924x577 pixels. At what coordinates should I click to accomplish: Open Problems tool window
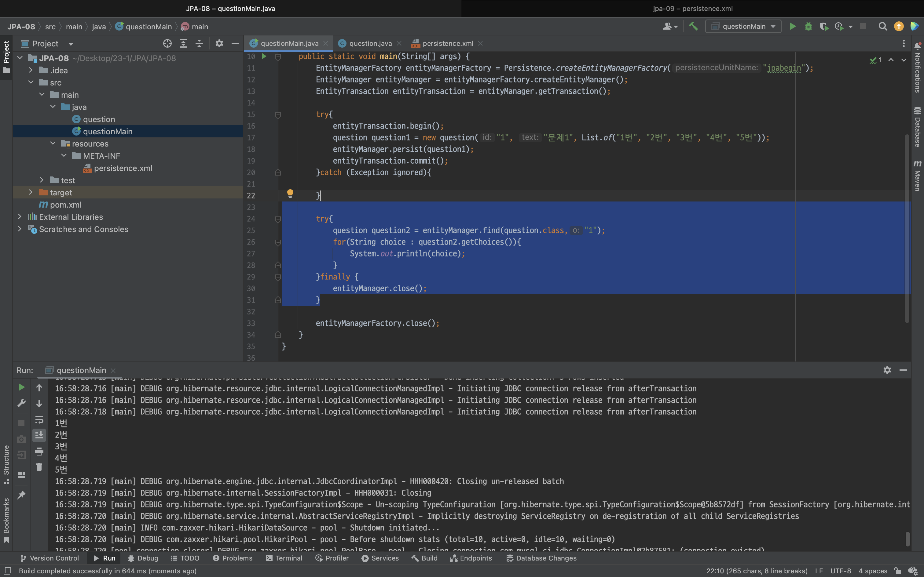point(233,558)
